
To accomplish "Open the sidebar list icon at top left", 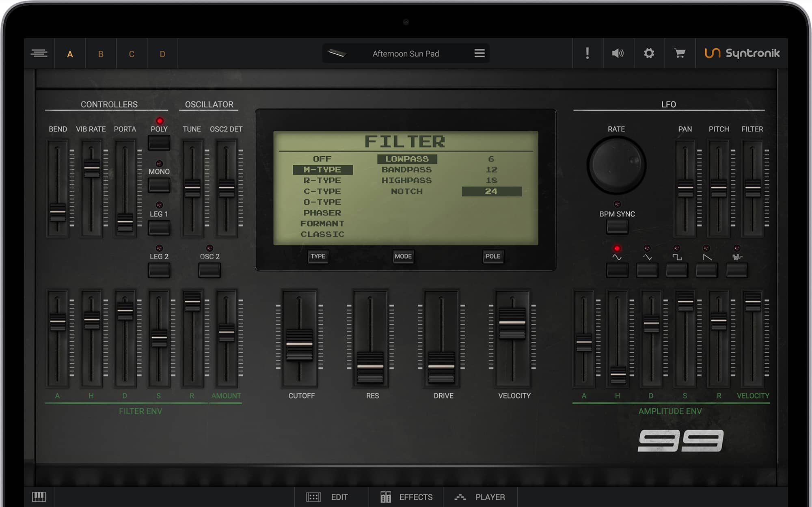I will pyautogui.click(x=39, y=53).
